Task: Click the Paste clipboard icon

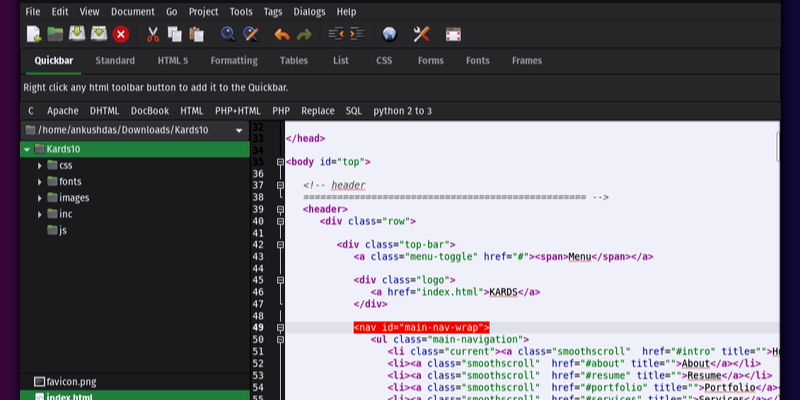Action: click(x=196, y=34)
